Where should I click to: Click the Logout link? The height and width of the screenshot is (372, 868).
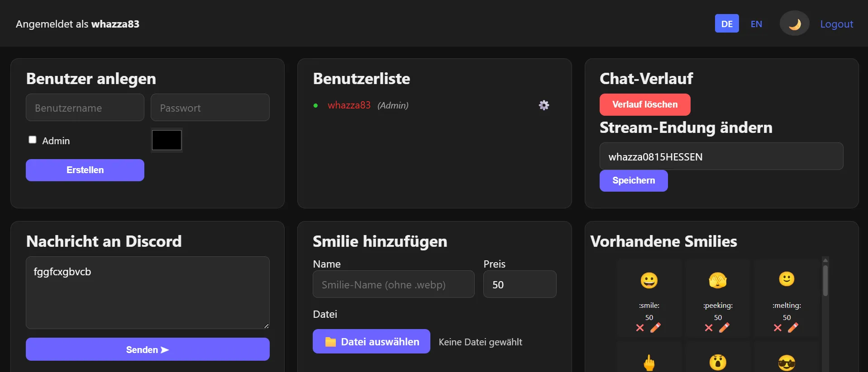click(836, 24)
